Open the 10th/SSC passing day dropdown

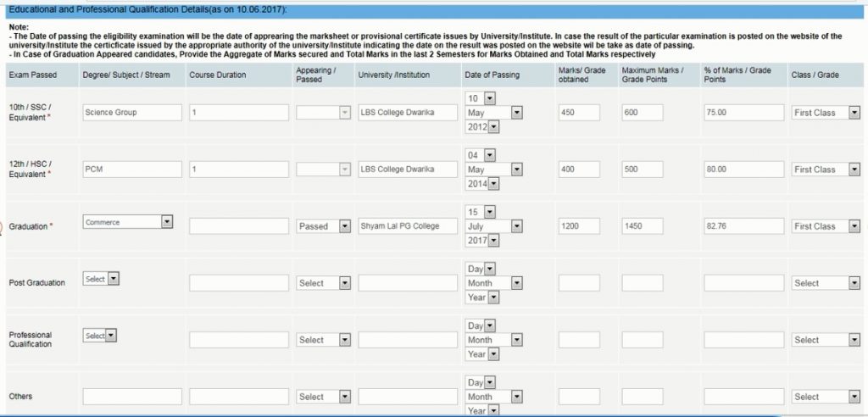tap(480, 98)
